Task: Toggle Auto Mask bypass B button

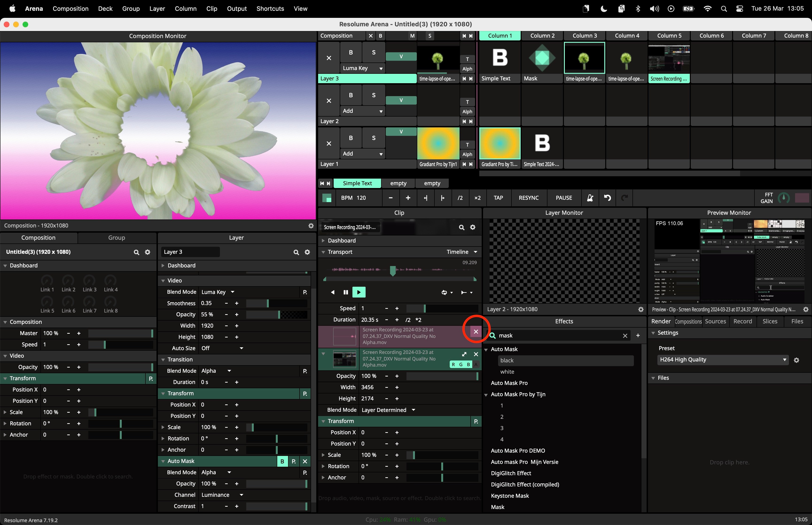Action: pos(282,461)
